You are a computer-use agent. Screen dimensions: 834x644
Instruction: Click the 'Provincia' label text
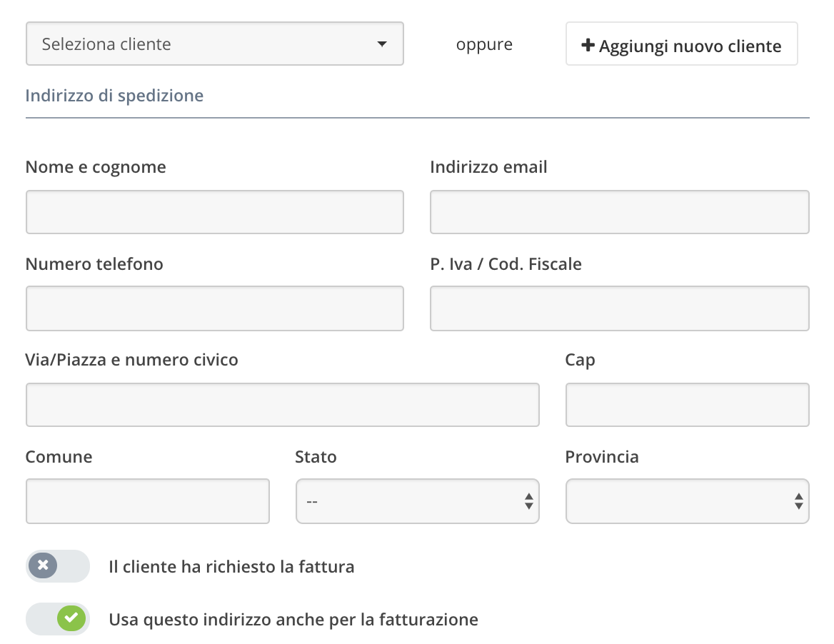tap(602, 457)
